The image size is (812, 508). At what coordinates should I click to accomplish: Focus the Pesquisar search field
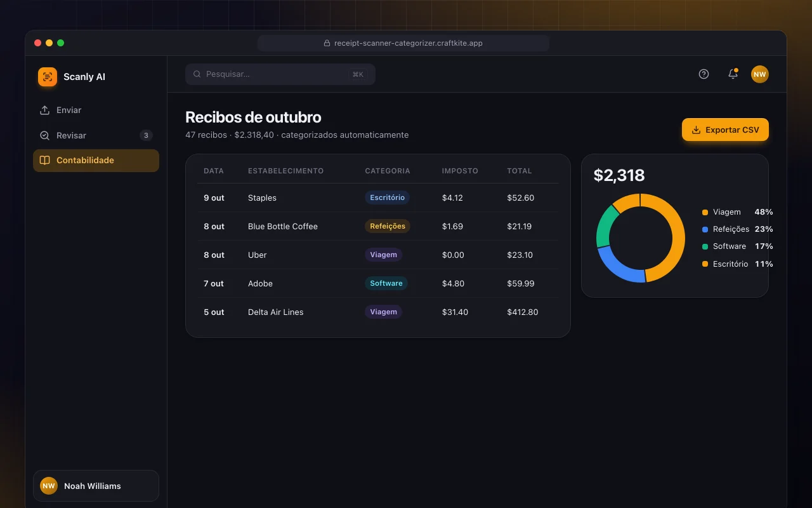pos(280,74)
